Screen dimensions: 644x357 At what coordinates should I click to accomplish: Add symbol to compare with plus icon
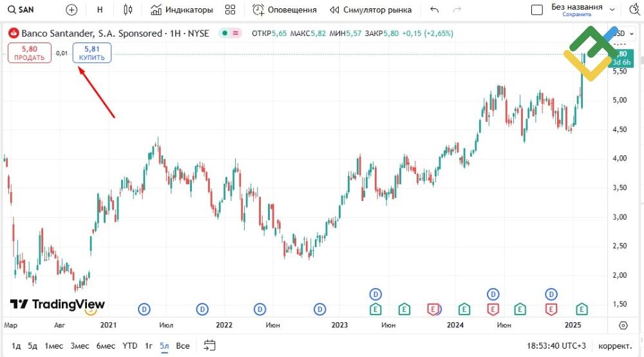pos(71,10)
